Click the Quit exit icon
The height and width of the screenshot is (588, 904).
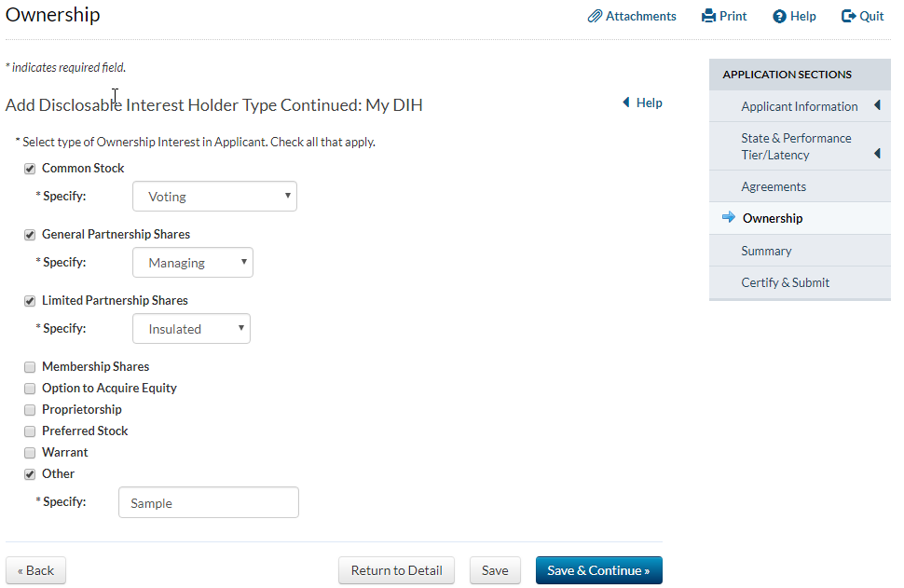(848, 16)
